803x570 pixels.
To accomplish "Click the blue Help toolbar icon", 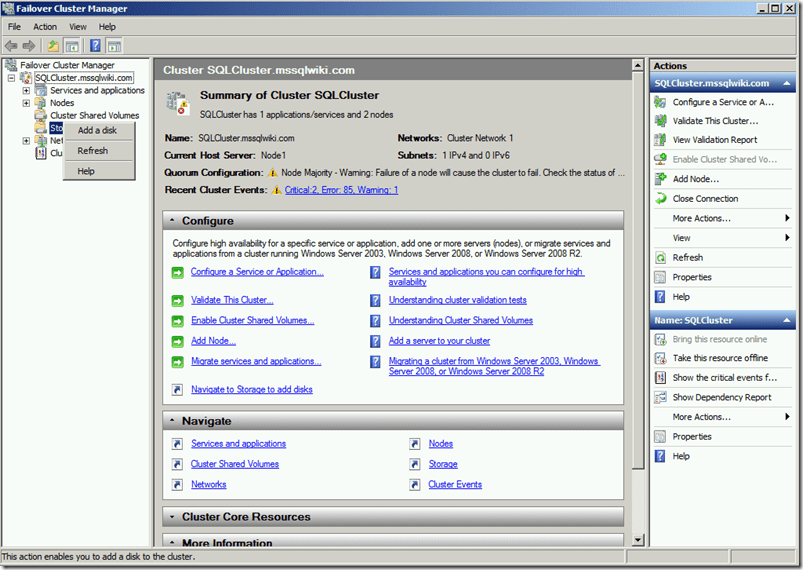I will [x=95, y=45].
